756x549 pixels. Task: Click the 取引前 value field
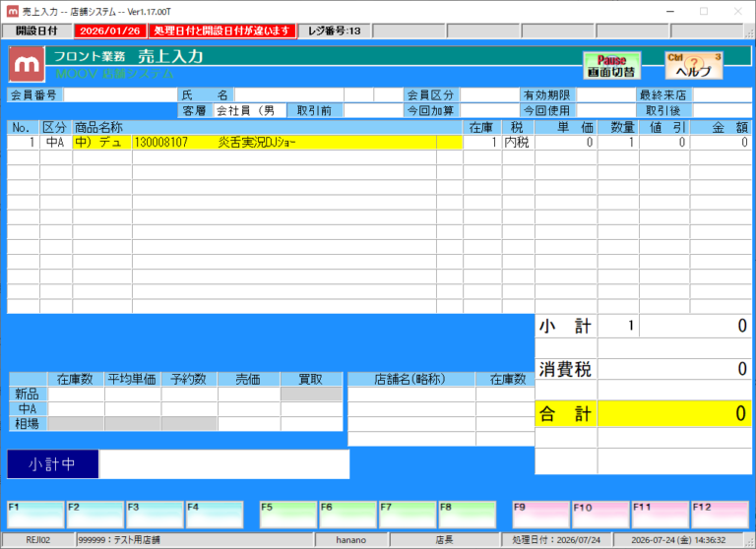click(373, 110)
